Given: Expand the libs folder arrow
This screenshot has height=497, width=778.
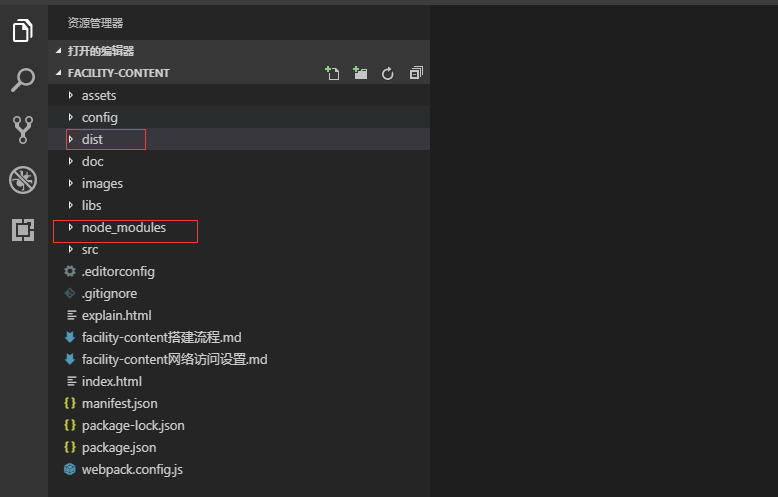Looking at the screenshot, I should click(70, 205).
